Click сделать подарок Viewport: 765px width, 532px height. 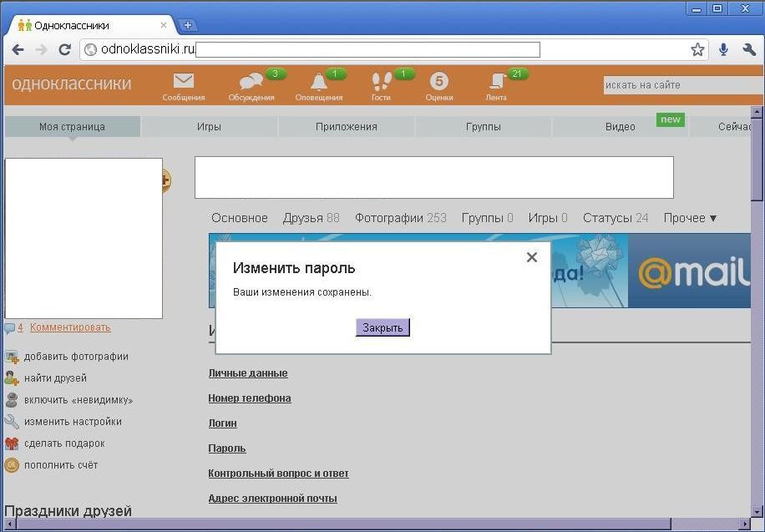(64, 443)
